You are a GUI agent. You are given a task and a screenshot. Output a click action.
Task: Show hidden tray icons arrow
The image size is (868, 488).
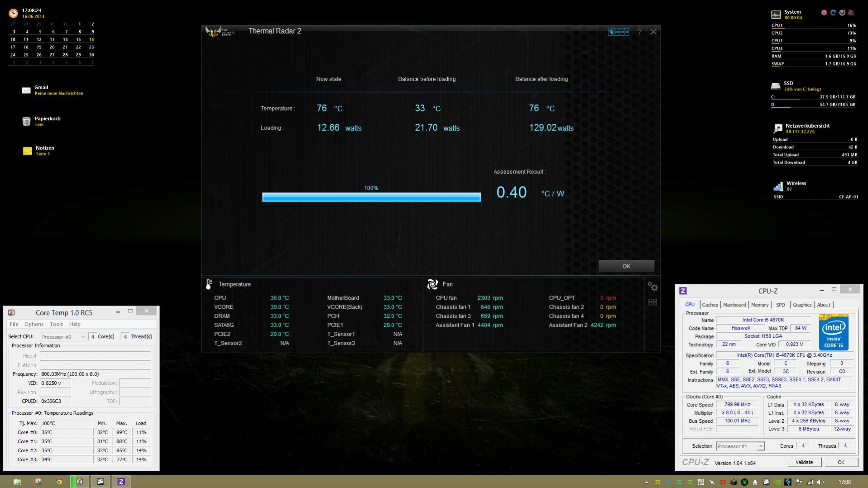(646, 482)
